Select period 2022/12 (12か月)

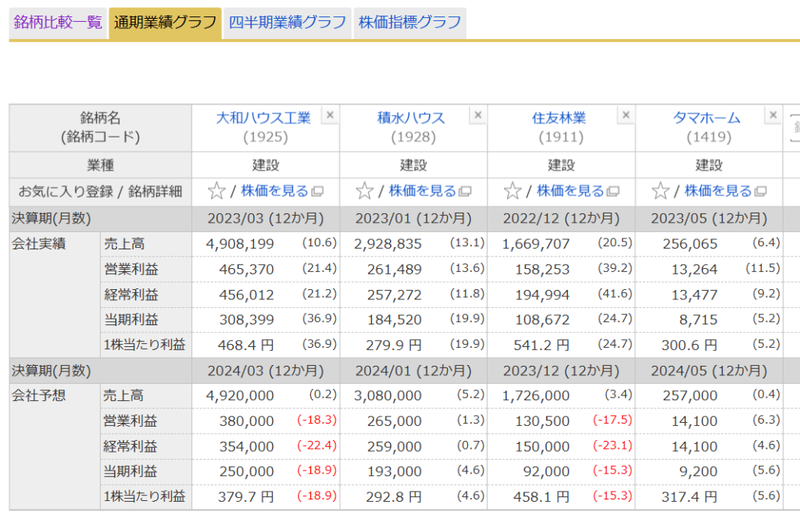pyautogui.click(x=561, y=219)
